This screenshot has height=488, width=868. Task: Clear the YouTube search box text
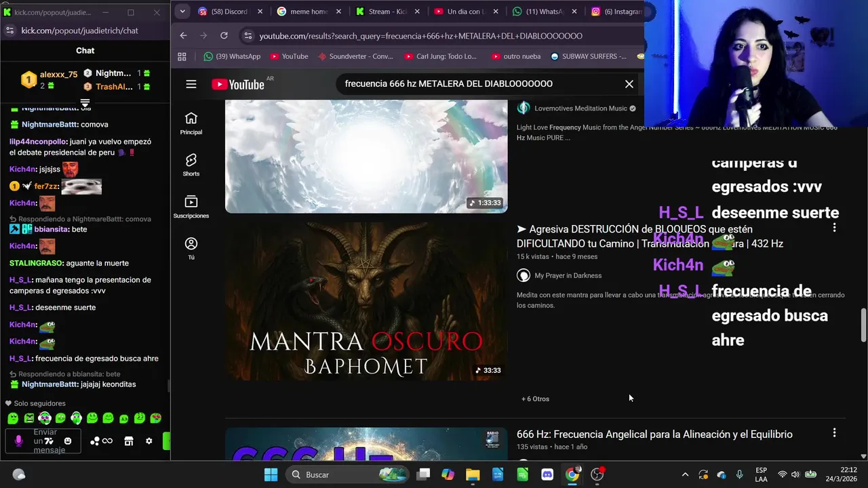(629, 84)
